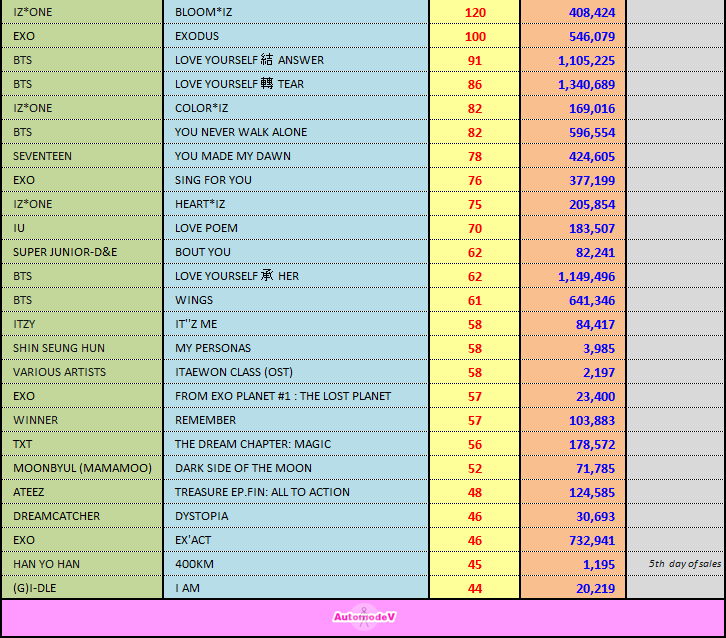Select the 400KM album cell
Viewport: 726px width, 638px height.
coord(296,564)
